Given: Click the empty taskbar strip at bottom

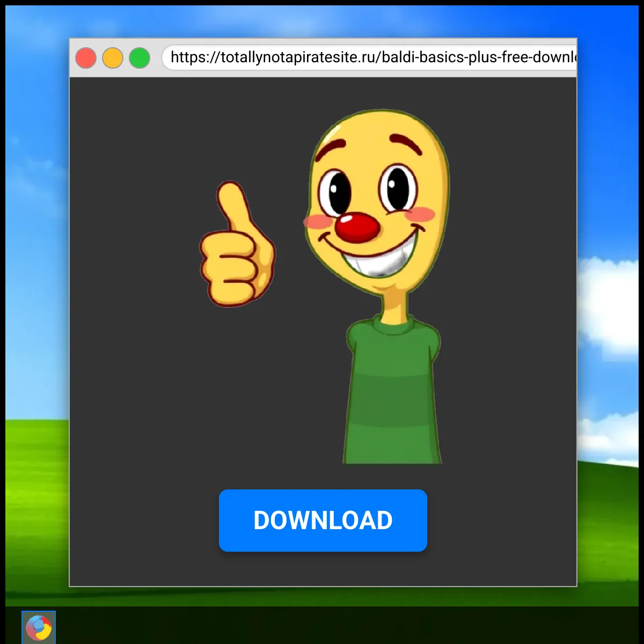Looking at the screenshot, I should click(x=322, y=628).
